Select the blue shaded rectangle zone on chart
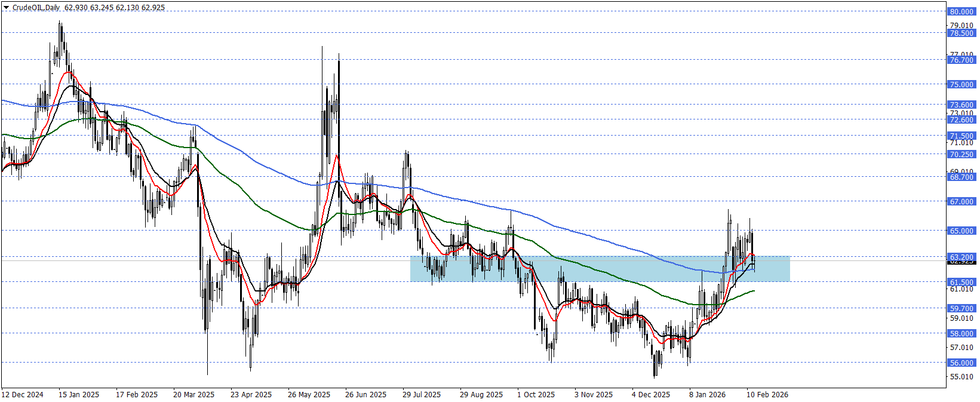 point(600,269)
